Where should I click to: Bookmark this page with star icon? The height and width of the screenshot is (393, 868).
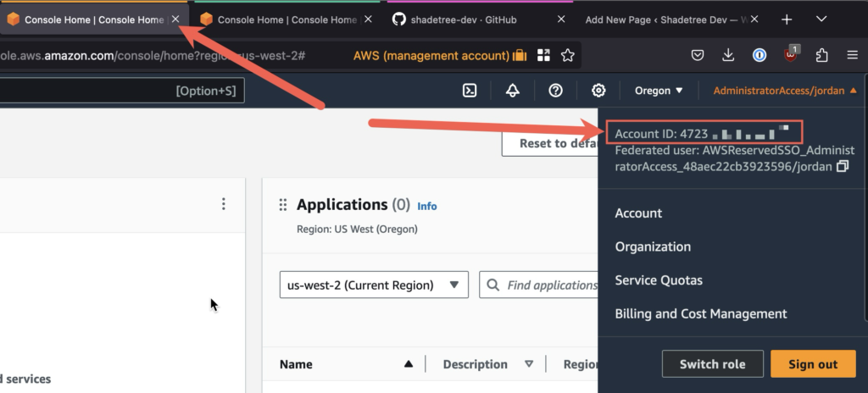pyautogui.click(x=568, y=56)
